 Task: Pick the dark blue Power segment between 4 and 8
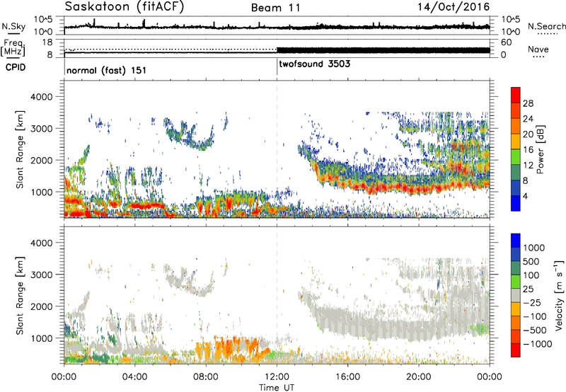(516, 188)
